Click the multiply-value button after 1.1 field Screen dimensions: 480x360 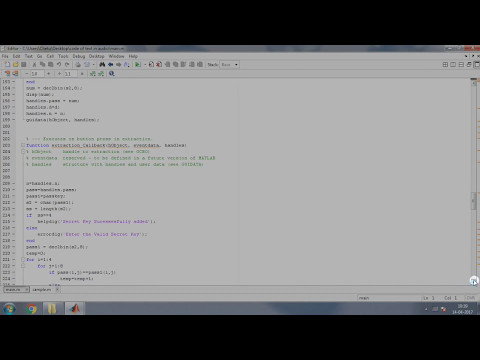pos(82,73)
